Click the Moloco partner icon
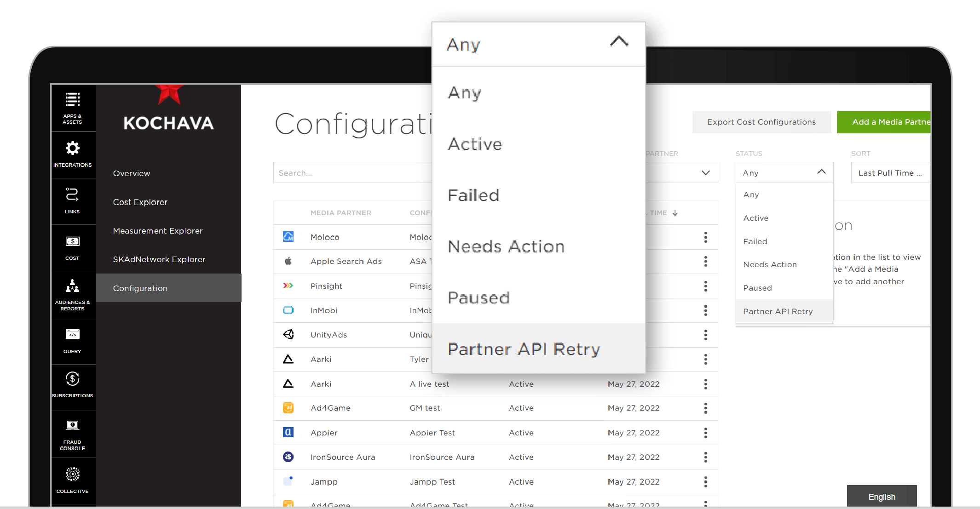980x509 pixels. click(288, 237)
